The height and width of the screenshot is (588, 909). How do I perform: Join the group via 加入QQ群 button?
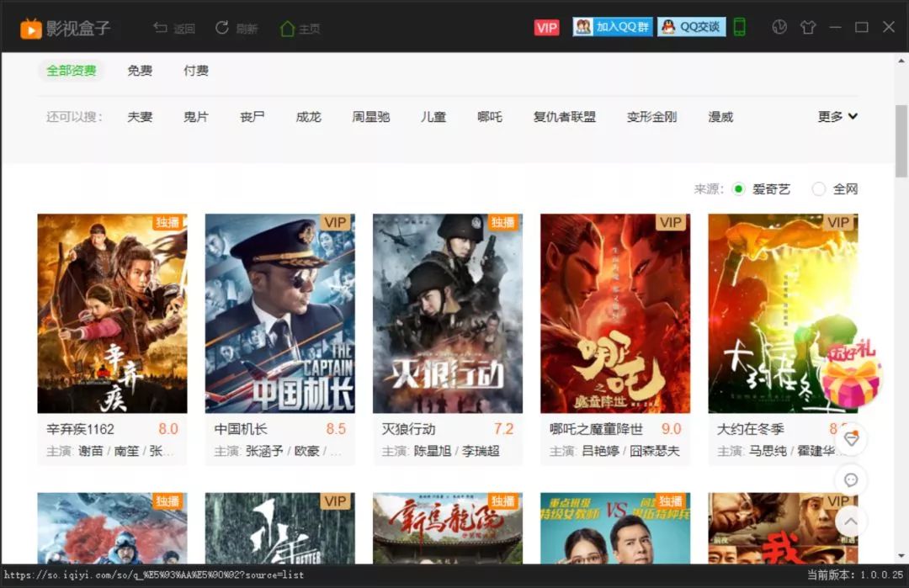click(x=613, y=27)
